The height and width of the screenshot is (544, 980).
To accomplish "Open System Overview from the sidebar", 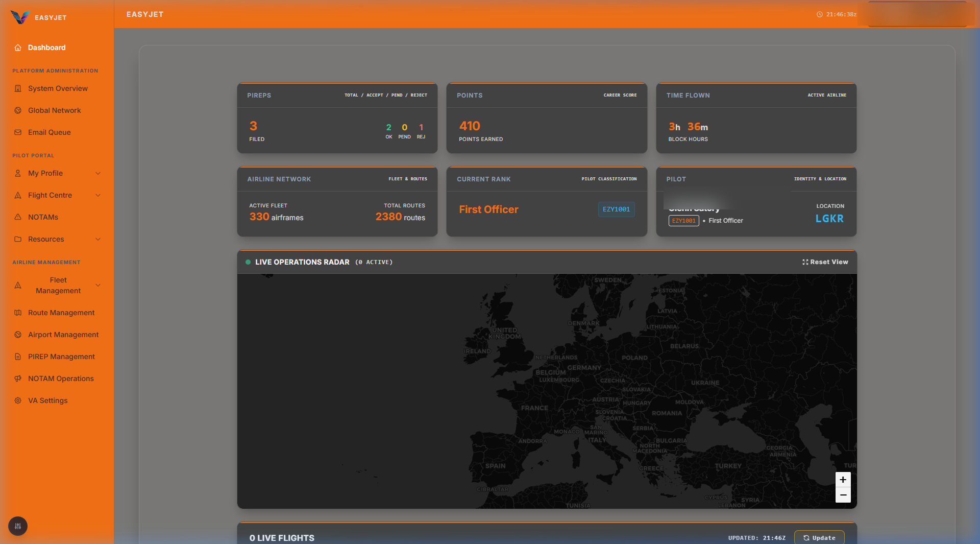I will (x=57, y=88).
